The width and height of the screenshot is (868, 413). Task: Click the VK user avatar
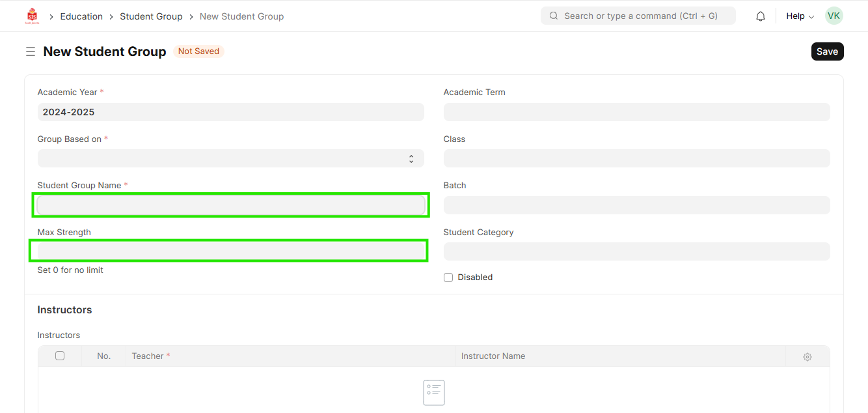point(834,16)
